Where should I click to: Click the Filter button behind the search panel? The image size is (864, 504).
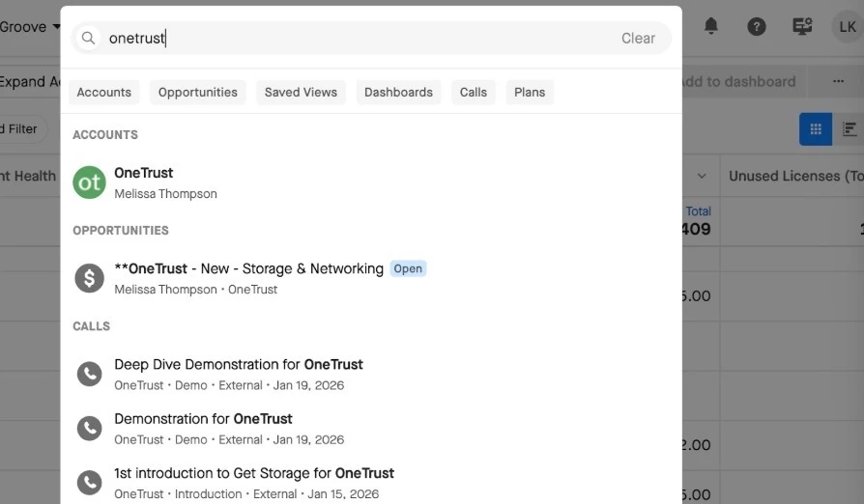pos(22,128)
